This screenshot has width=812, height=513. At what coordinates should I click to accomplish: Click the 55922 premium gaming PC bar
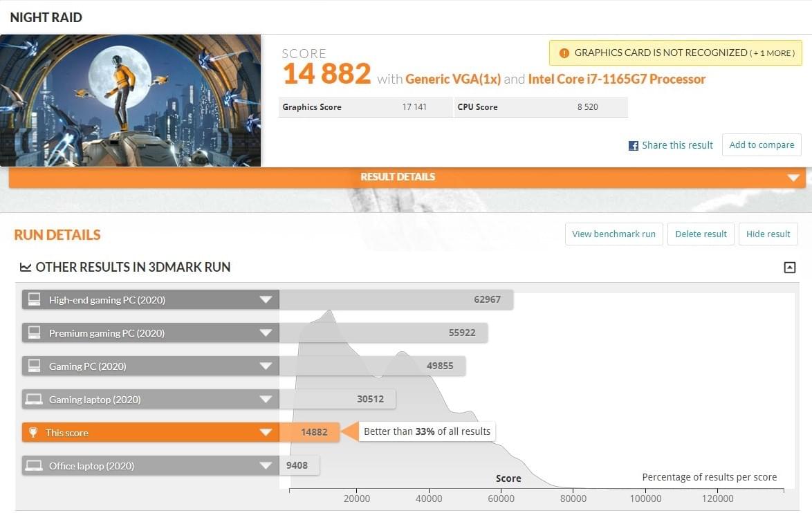click(x=383, y=333)
